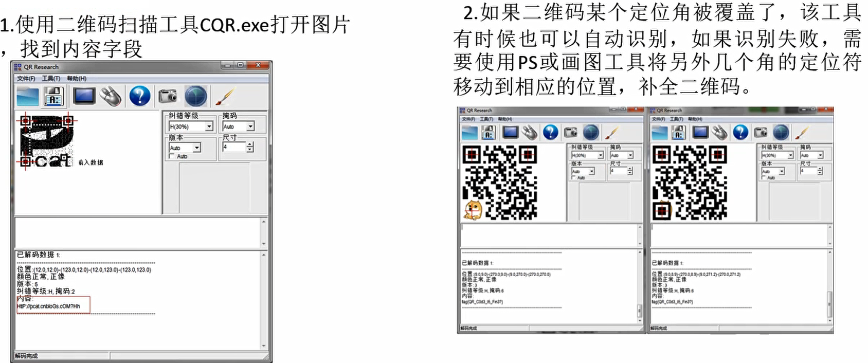
Task: Click empty input text area in pcat window
Action: (138, 233)
